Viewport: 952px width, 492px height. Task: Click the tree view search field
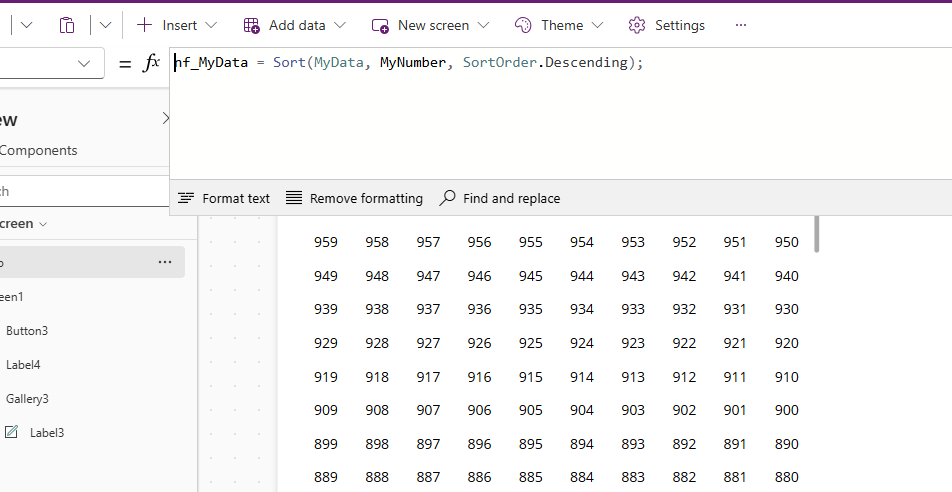click(x=84, y=191)
